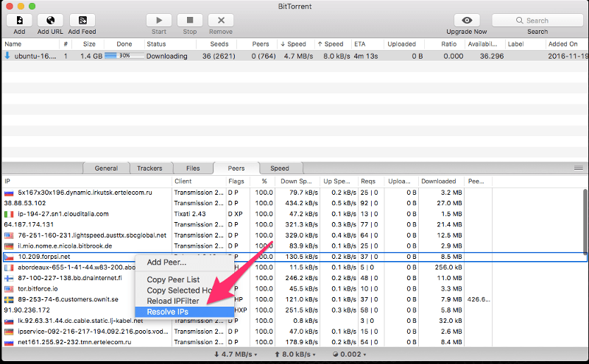Click German flag of ipservice-092 peer
The width and height of the screenshot is (589, 364).
coord(9,332)
